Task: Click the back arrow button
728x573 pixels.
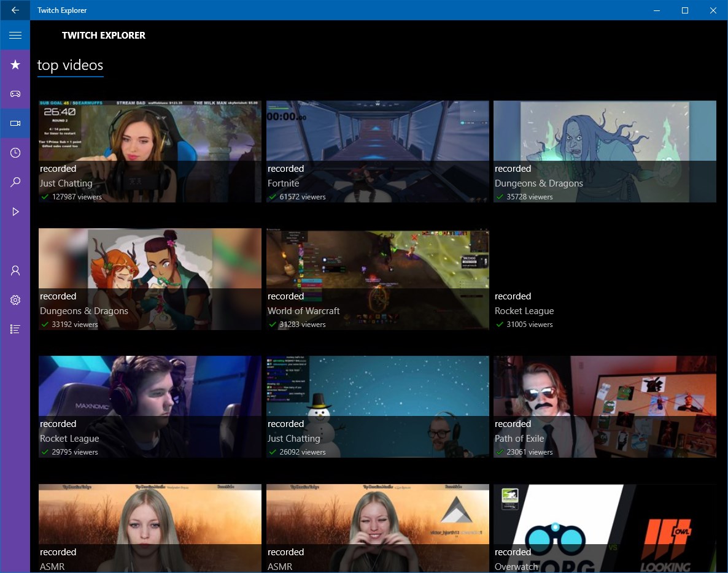Action: click(x=15, y=10)
